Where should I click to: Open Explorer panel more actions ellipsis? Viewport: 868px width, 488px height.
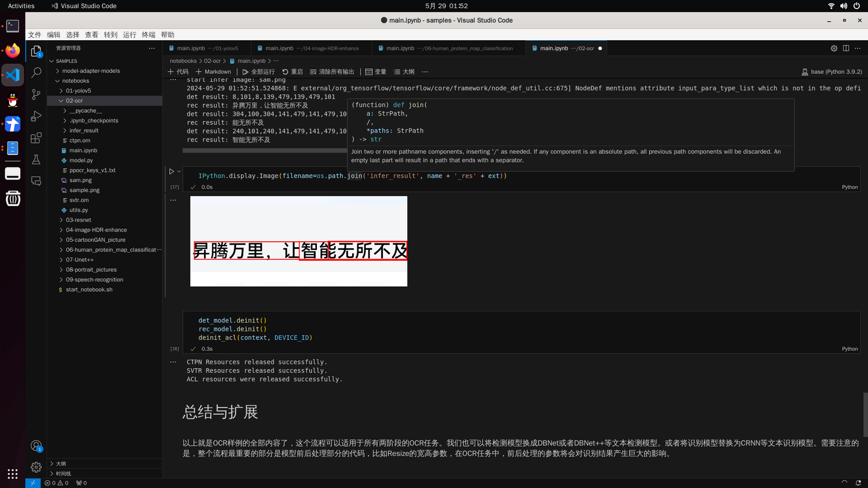point(152,48)
